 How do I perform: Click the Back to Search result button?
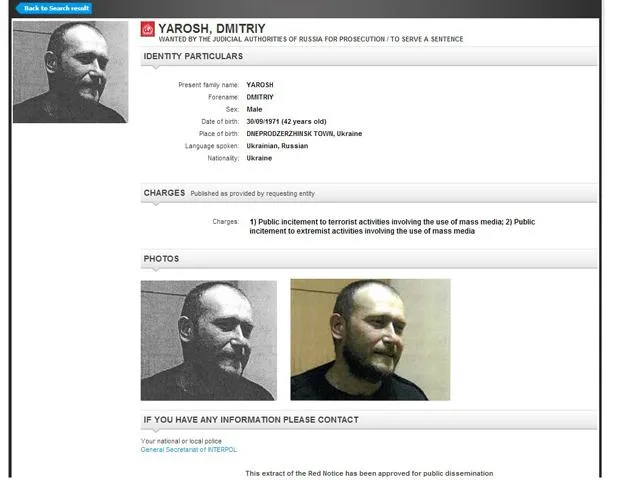(x=54, y=8)
